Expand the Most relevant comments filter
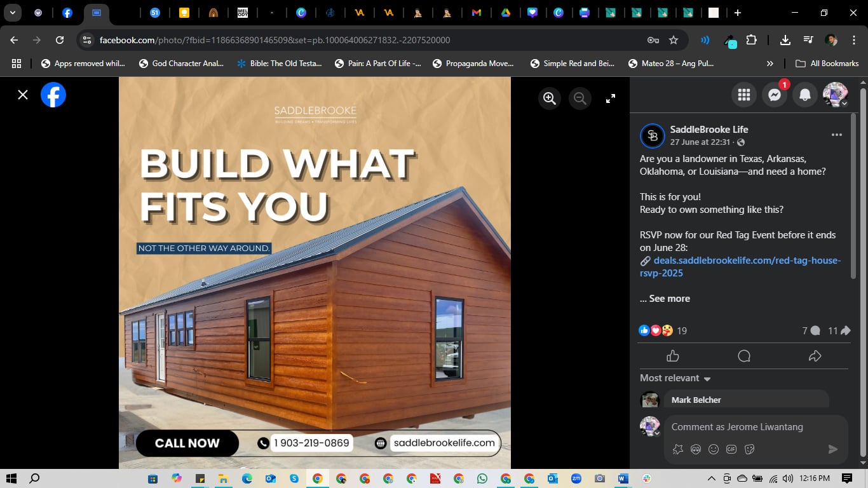The height and width of the screenshot is (488, 868). tap(675, 378)
